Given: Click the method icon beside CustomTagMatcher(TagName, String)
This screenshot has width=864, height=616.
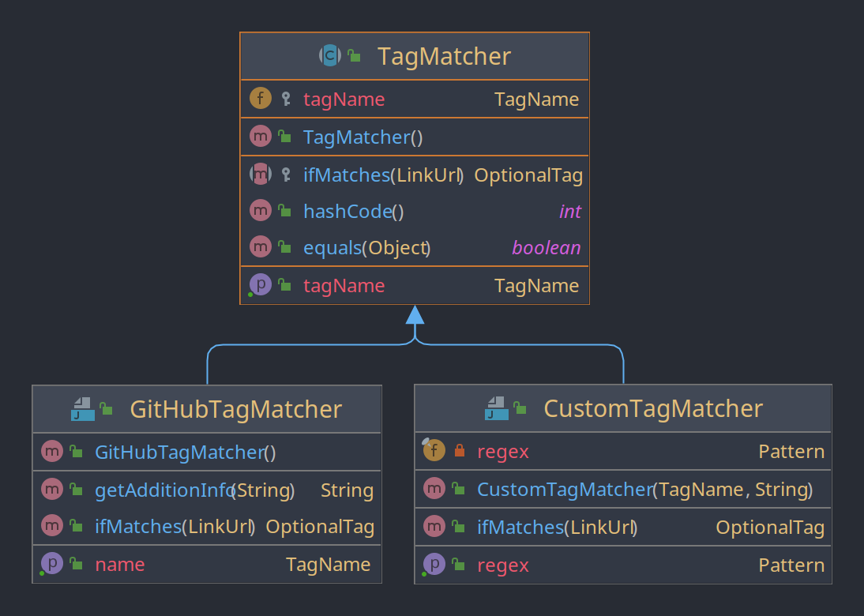Looking at the screenshot, I should (434, 489).
